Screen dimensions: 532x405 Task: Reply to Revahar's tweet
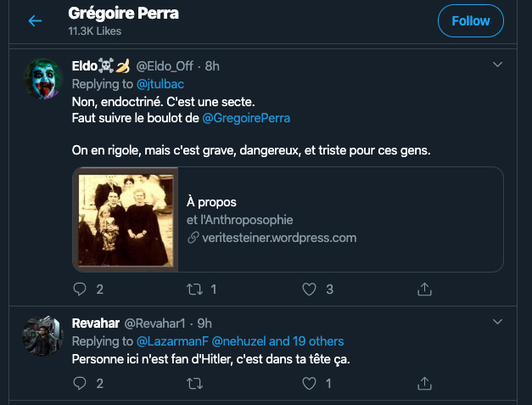click(x=81, y=384)
